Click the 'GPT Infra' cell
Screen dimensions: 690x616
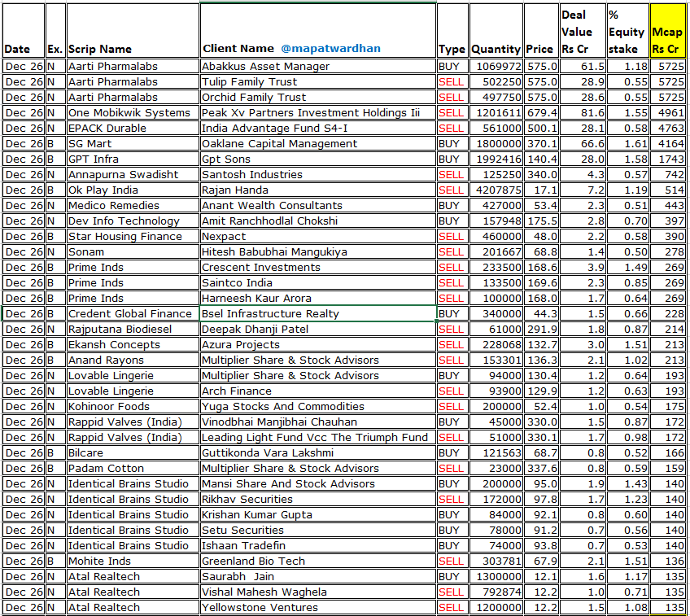click(x=133, y=159)
